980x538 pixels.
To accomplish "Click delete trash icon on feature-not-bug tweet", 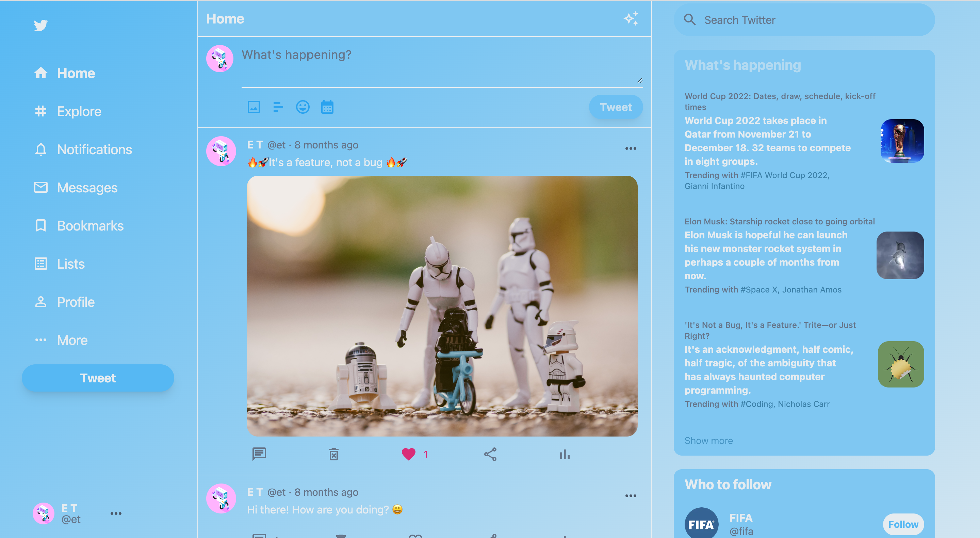I will (333, 454).
